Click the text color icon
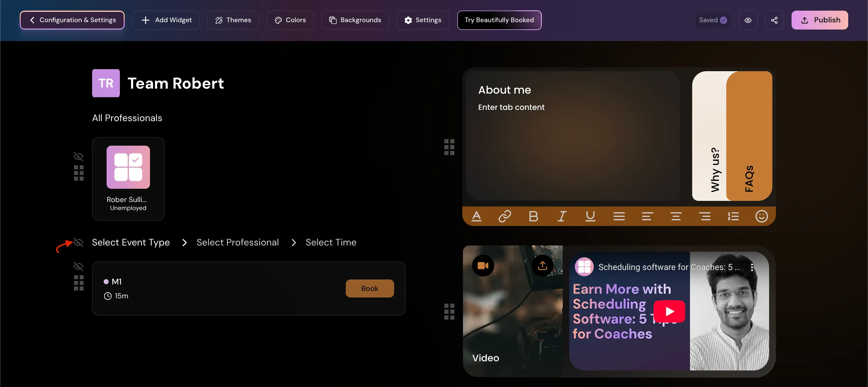This screenshot has width=868, height=387. pyautogui.click(x=476, y=216)
